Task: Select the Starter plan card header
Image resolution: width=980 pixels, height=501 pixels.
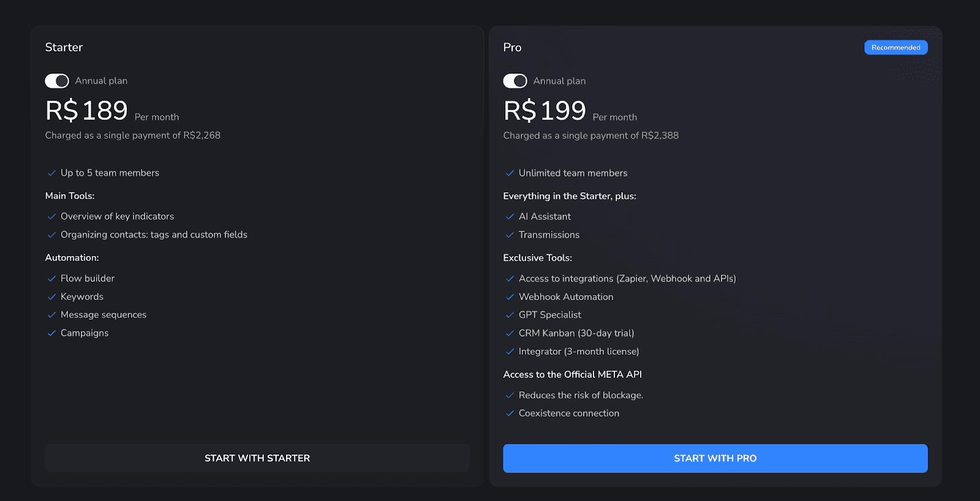Action: point(64,47)
